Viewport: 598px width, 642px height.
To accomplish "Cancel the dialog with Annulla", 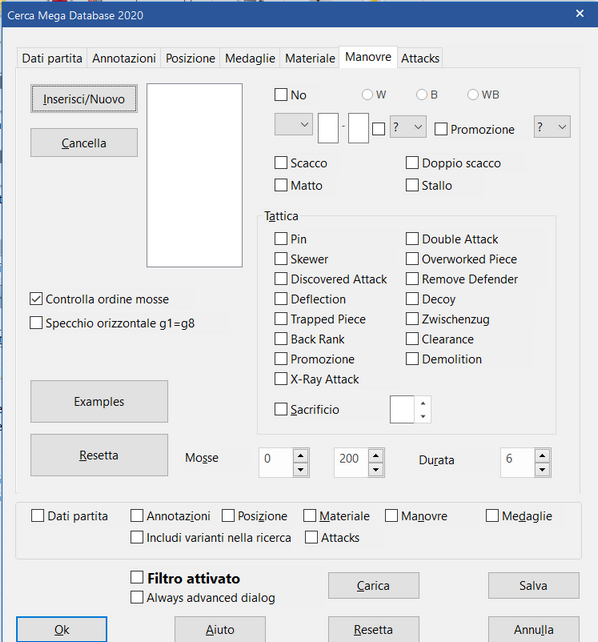I will click(x=533, y=629).
